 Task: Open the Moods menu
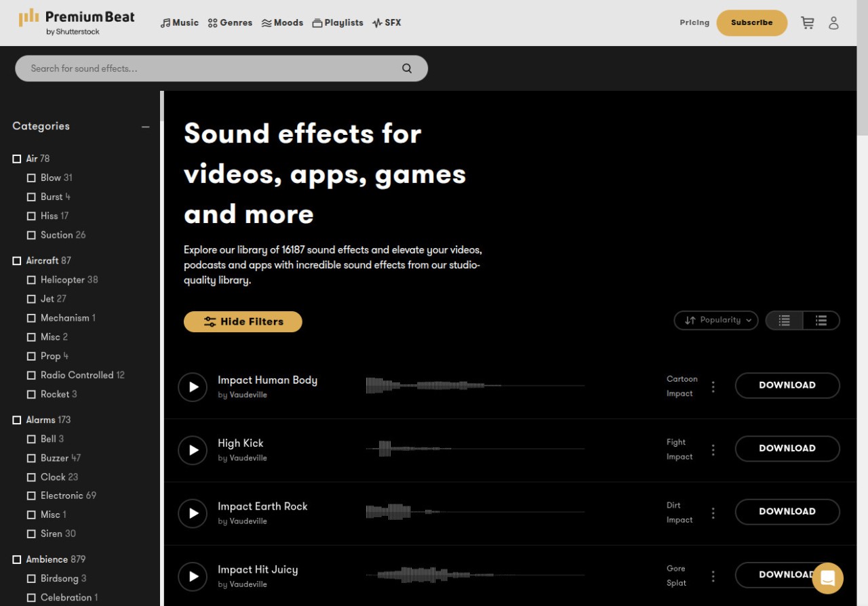click(282, 23)
